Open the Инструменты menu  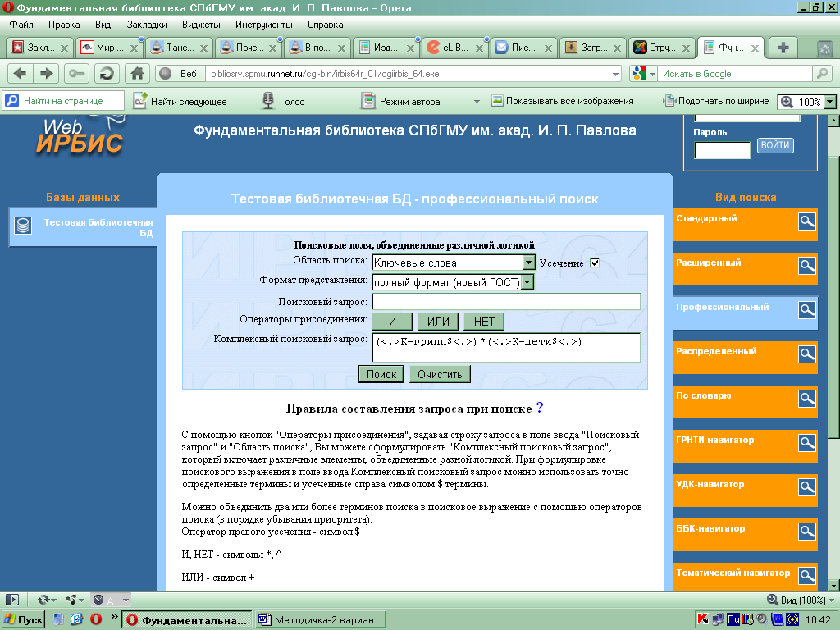coord(263,25)
